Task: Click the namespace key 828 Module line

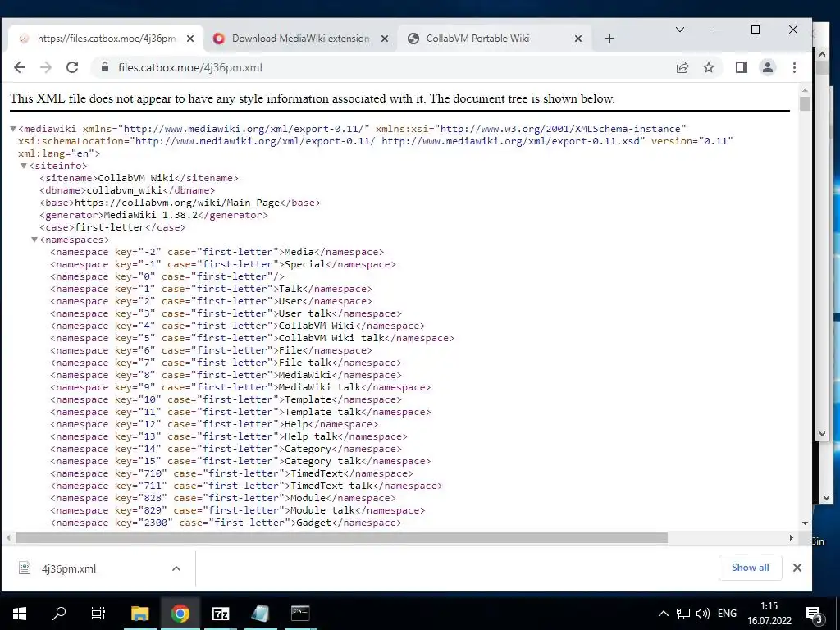Action: pos(223,498)
